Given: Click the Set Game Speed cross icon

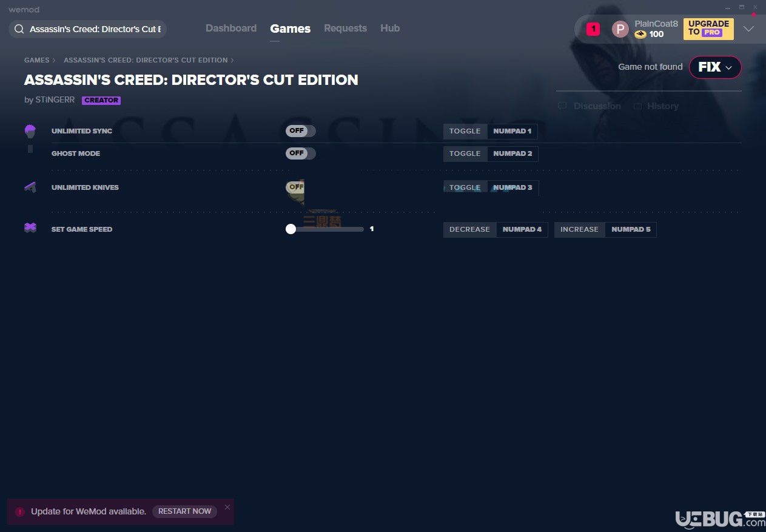Looking at the screenshot, I should coord(30,228).
